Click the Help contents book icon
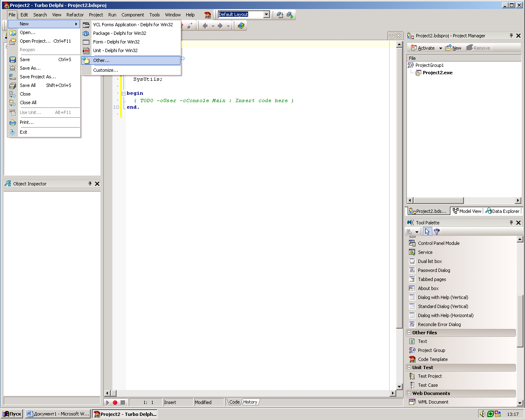 tap(241, 26)
